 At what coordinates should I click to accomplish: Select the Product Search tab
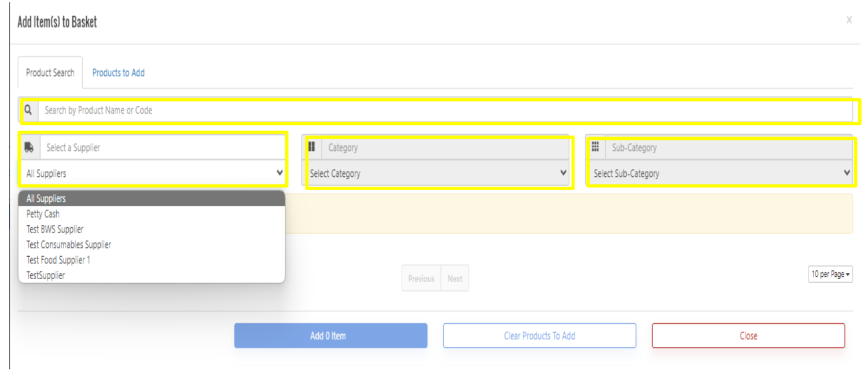pos(50,73)
